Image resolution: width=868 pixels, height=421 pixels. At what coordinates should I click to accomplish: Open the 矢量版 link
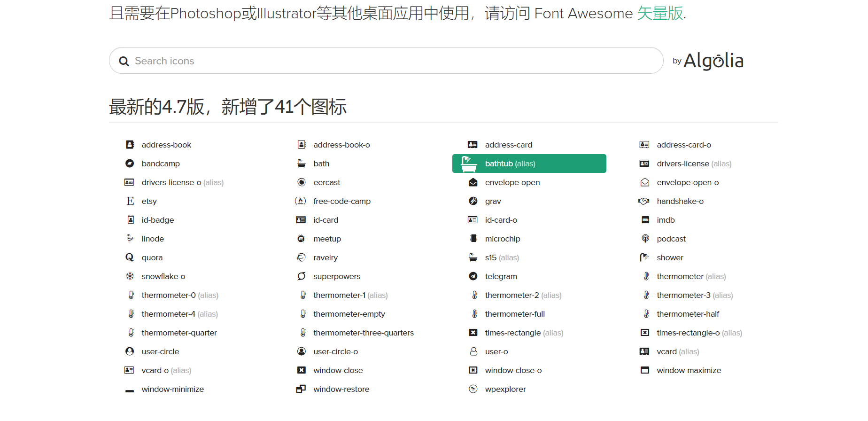coord(660,13)
